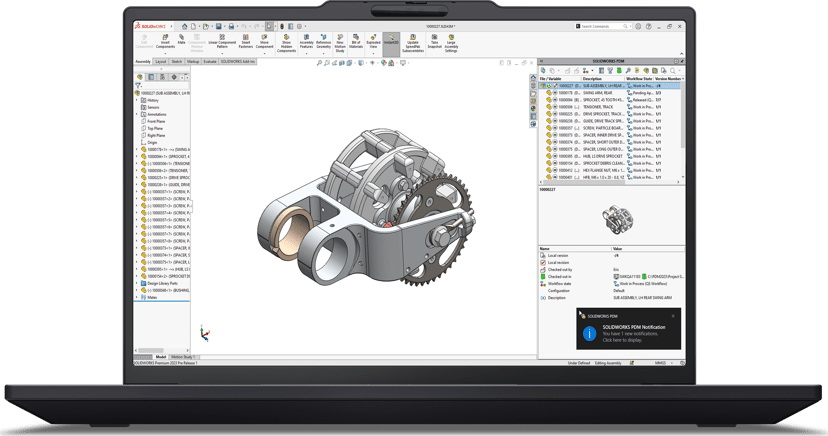Start a New Motion Study
Viewport: 828px width, 436px height.
340,43
